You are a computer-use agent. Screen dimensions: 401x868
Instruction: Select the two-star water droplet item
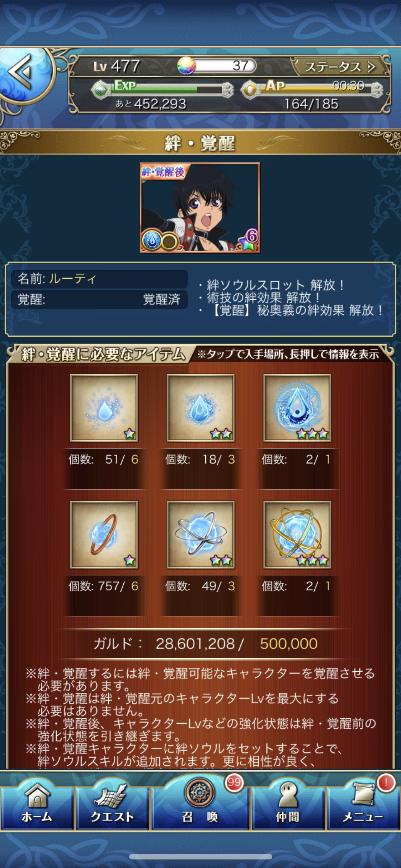tap(201, 408)
